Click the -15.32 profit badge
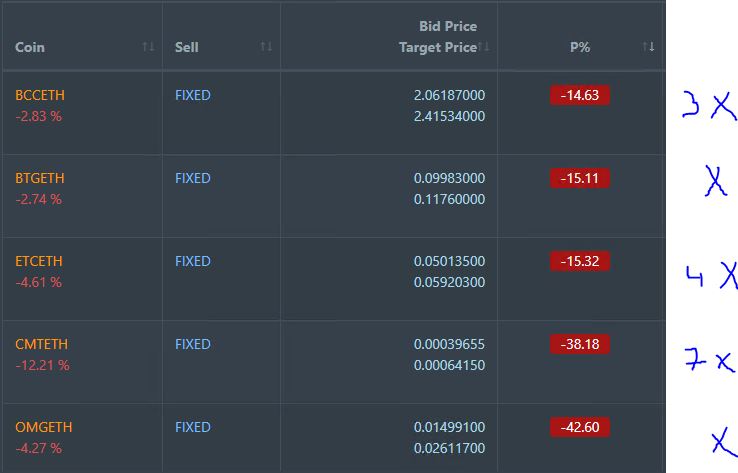This screenshot has width=738, height=473. coord(580,261)
